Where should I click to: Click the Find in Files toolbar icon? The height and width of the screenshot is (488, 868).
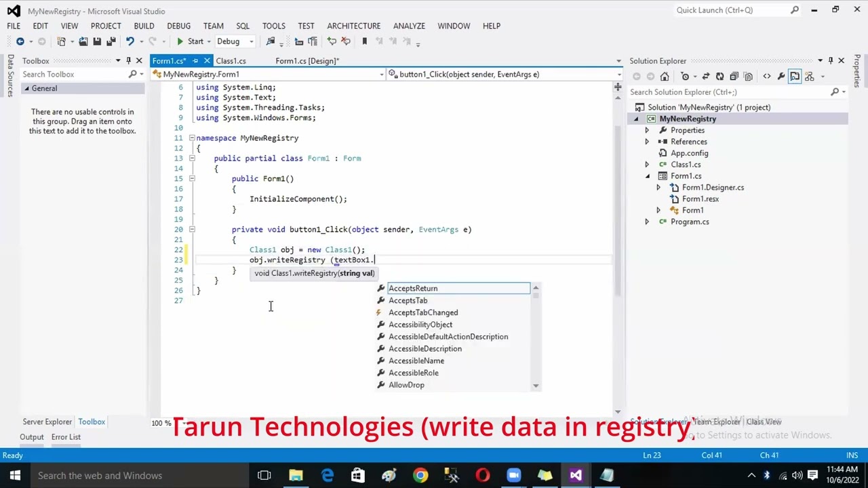coord(271,41)
